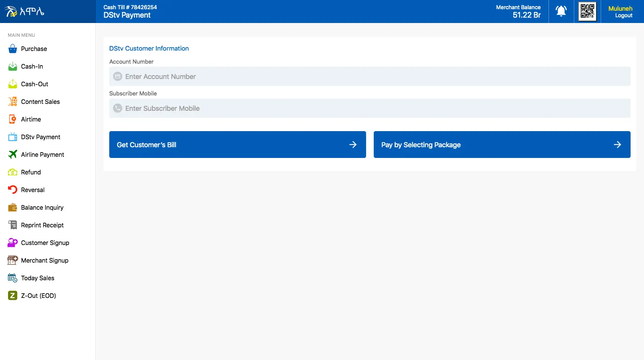Select Refund from the main menu
Image resolution: width=644 pixels, height=360 pixels.
coord(31,172)
